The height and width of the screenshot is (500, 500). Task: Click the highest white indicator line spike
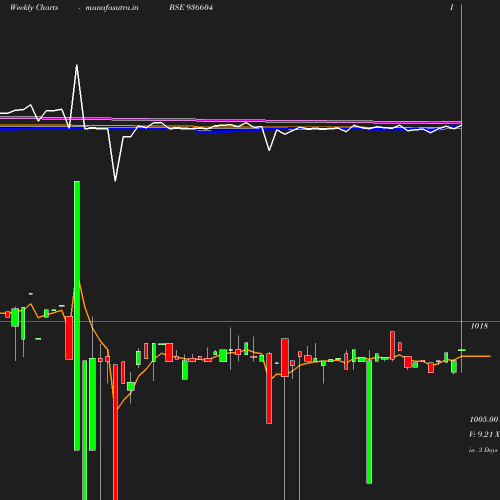77,65
